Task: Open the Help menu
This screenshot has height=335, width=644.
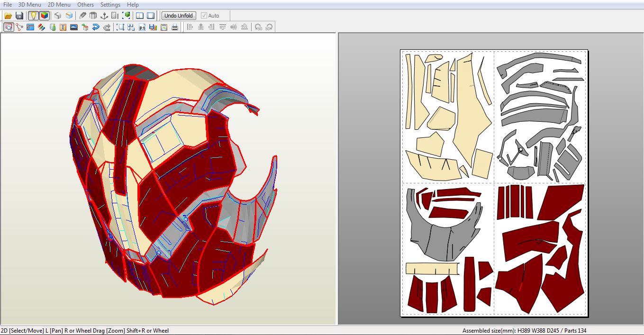Action: [x=133, y=4]
